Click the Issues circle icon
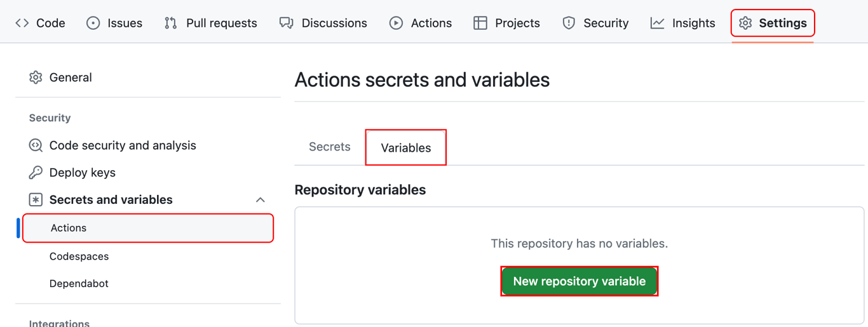Screen dimensions: 868x327 pos(93,23)
